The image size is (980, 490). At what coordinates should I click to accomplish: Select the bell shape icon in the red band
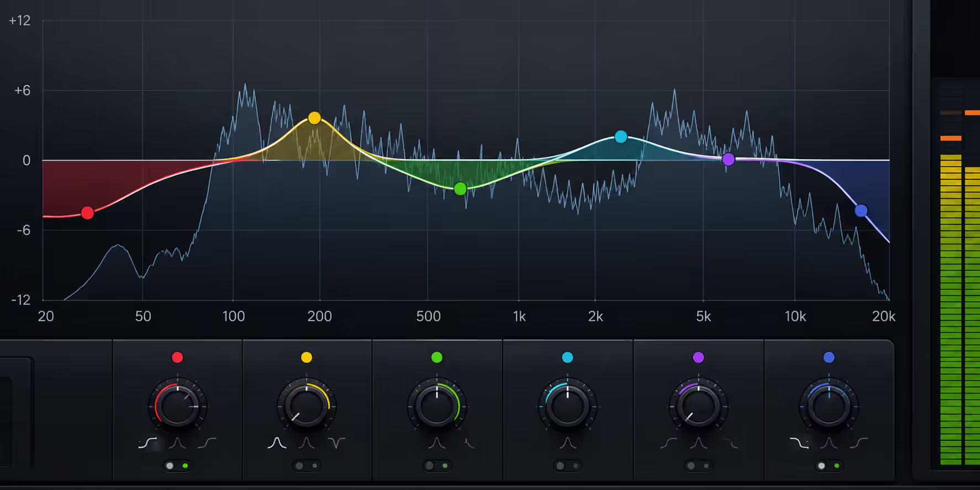click(x=177, y=442)
